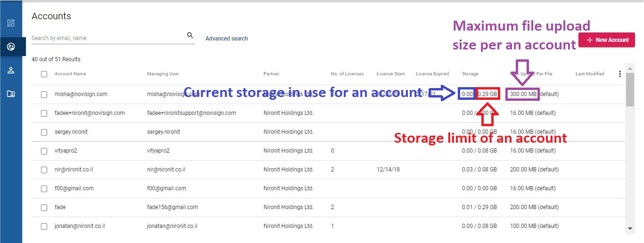Click the scrollbar down arrow
The width and height of the screenshot is (644, 243).
point(630,228)
